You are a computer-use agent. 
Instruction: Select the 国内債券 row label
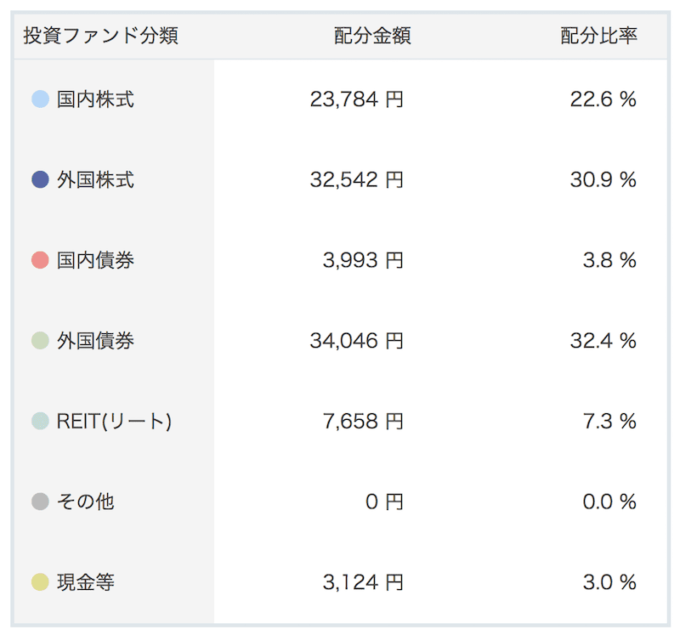tap(95, 260)
